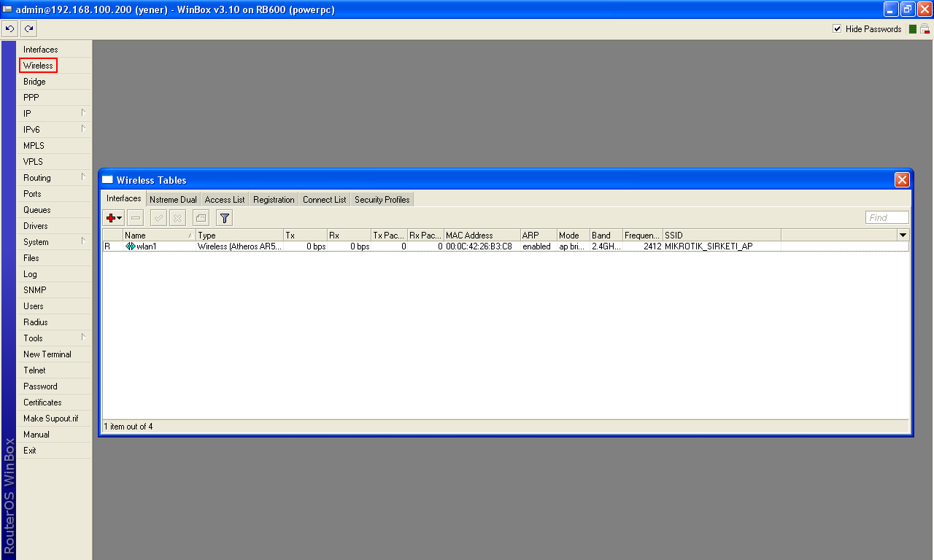
Task: Sort by the Band column header
Action: [606, 235]
